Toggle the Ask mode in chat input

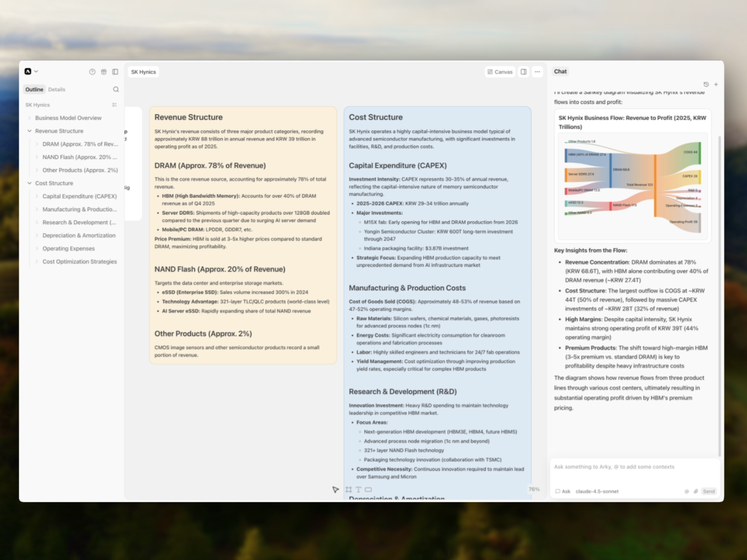pyautogui.click(x=563, y=492)
